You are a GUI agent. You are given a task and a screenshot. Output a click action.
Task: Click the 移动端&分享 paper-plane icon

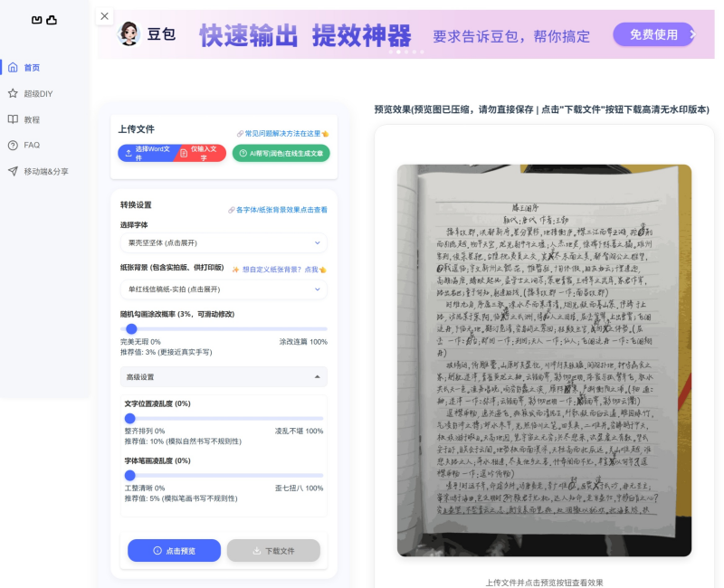[13, 171]
